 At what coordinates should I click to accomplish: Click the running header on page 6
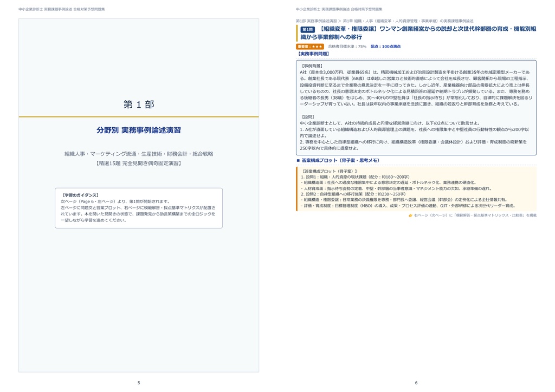(339, 9)
